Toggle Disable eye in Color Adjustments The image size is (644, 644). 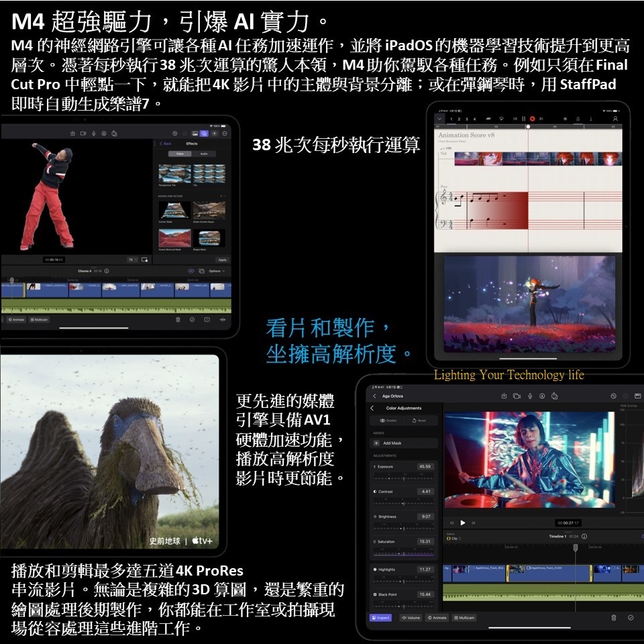click(x=388, y=421)
